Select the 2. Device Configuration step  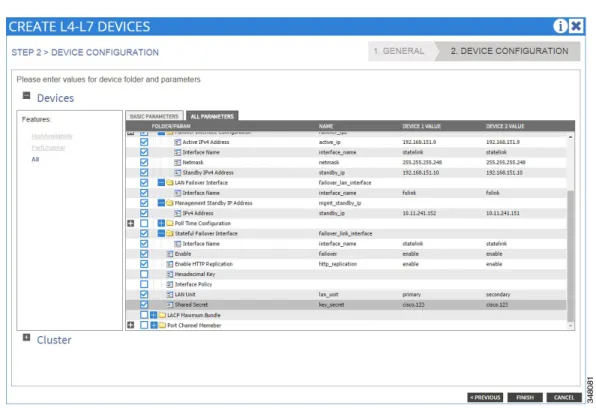click(509, 51)
